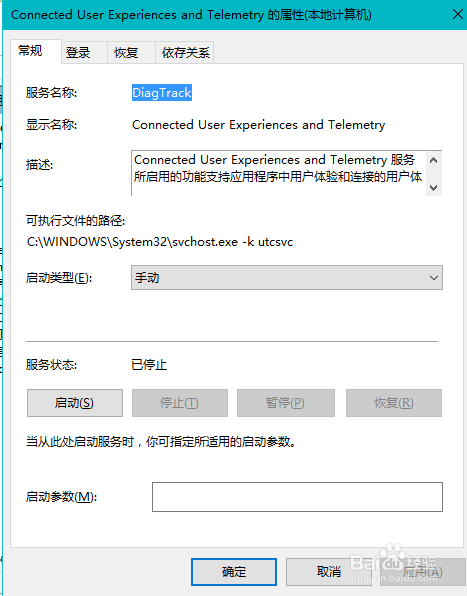Click the 应用(A) button
The height and width of the screenshot is (596, 467).
point(423,572)
